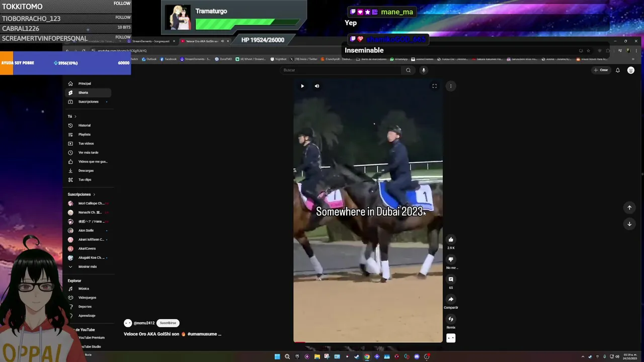
Task: Open Discord from the taskbar
Action: (417, 357)
